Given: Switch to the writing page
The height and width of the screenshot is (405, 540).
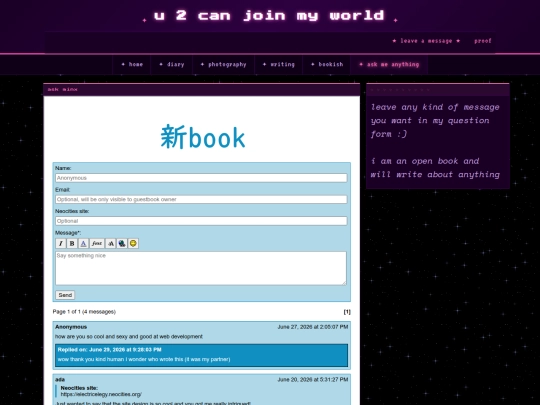Looking at the screenshot, I should pyautogui.click(x=279, y=64).
